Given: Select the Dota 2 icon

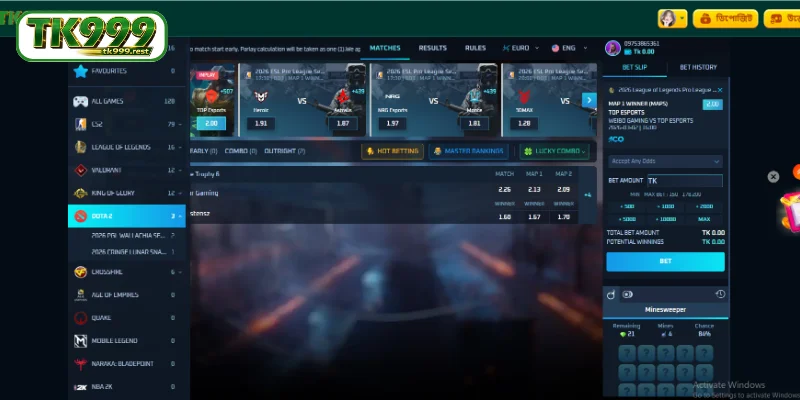Looking at the screenshot, I should [80, 216].
